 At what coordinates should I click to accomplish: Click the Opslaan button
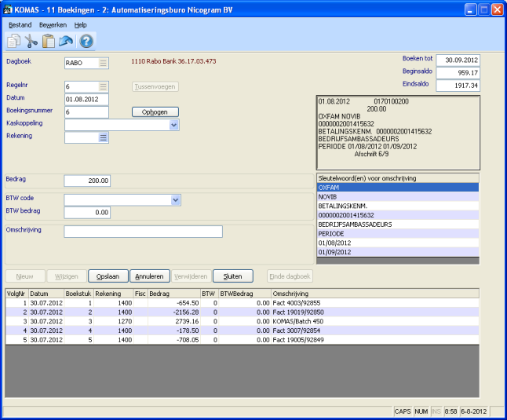tap(108, 276)
